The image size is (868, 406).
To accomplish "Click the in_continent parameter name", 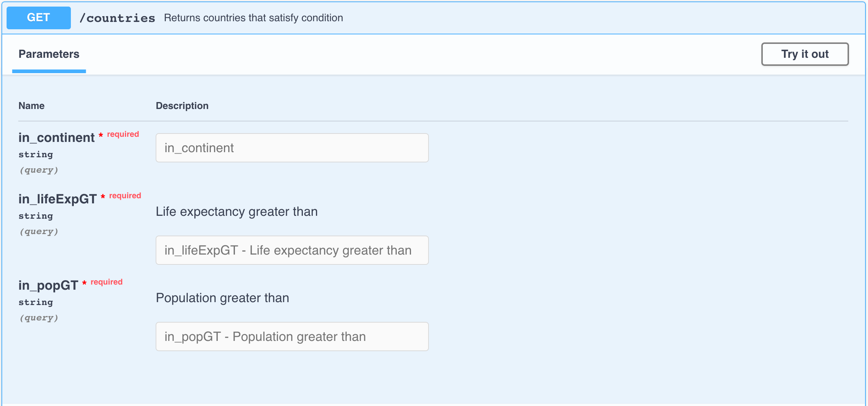I will point(57,138).
